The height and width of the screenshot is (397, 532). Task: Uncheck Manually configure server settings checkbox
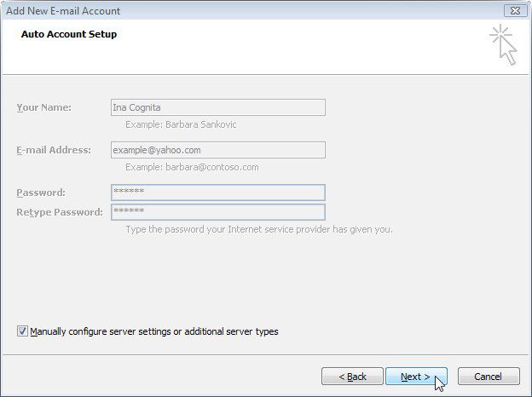point(22,331)
